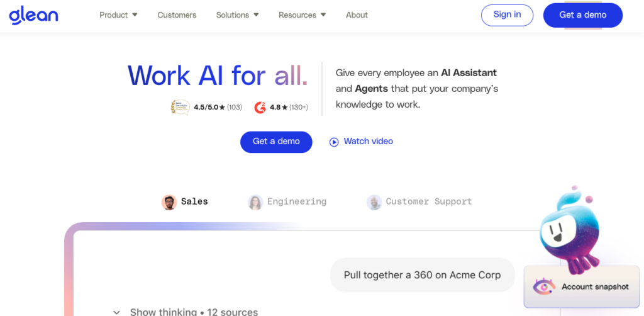Expand the Product dropdown menu
Image resolution: width=644 pixels, height=316 pixels.
tap(118, 15)
